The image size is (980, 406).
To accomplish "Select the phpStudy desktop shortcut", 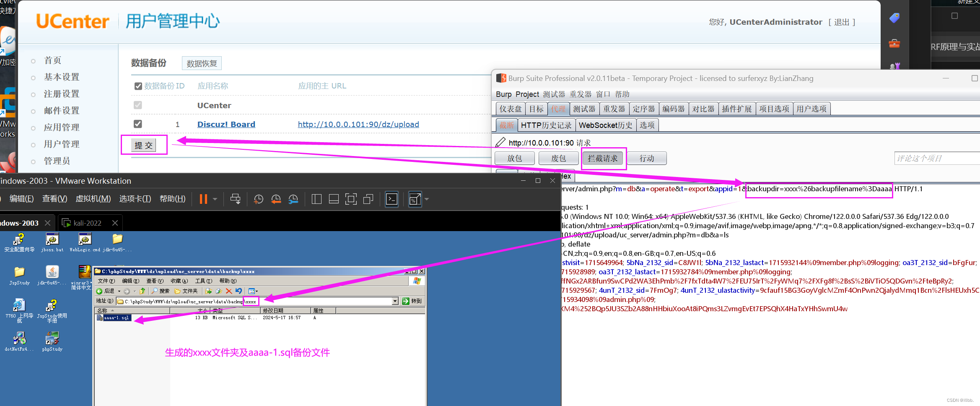I will point(52,342).
